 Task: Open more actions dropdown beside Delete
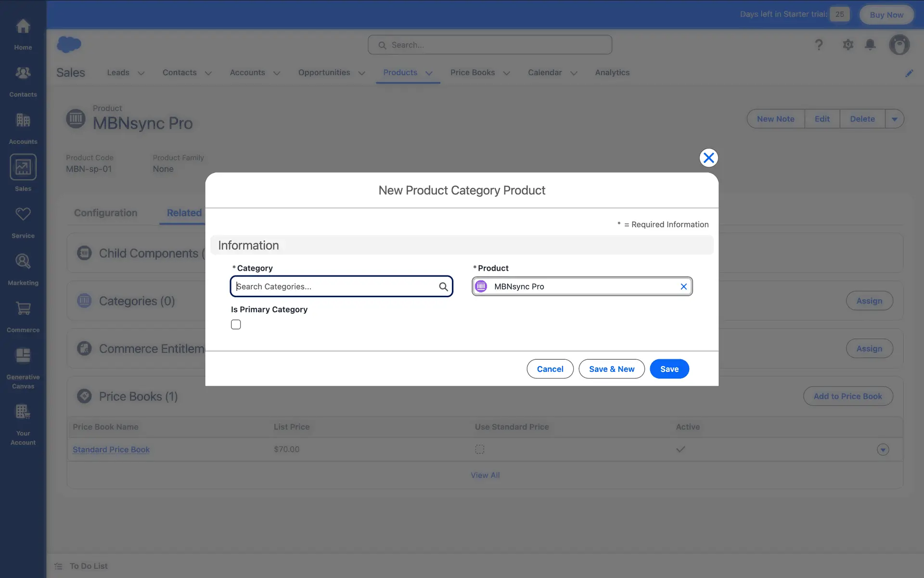click(894, 119)
